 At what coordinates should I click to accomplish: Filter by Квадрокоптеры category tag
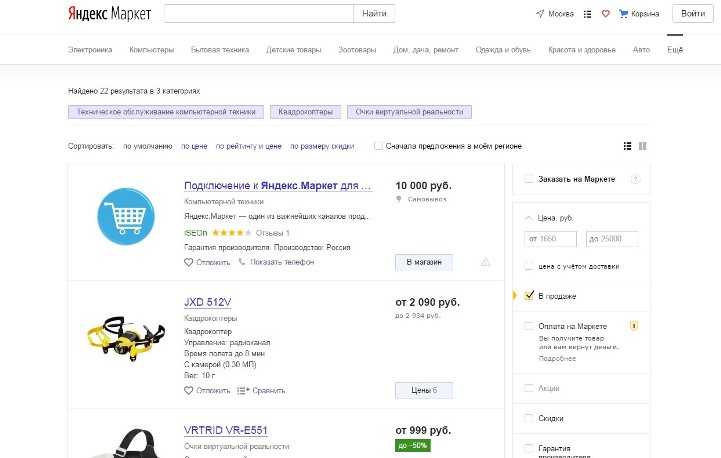tap(305, 112)
